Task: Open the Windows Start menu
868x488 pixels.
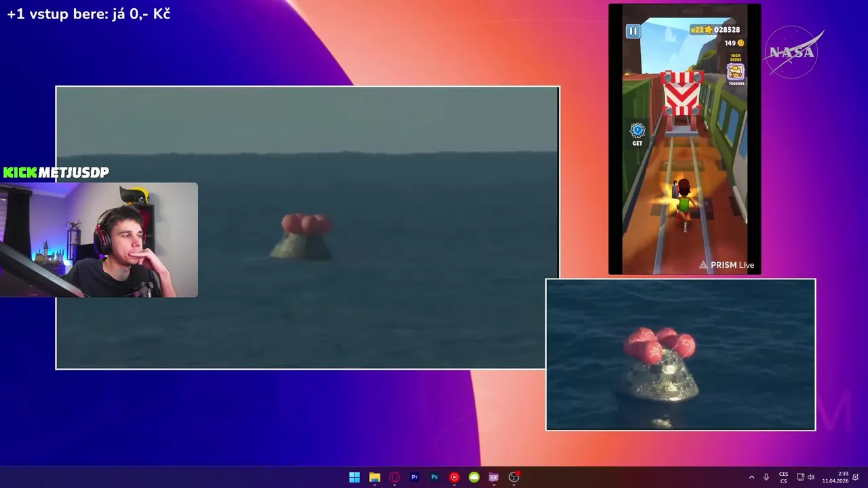Action: (x=354, y=477)
